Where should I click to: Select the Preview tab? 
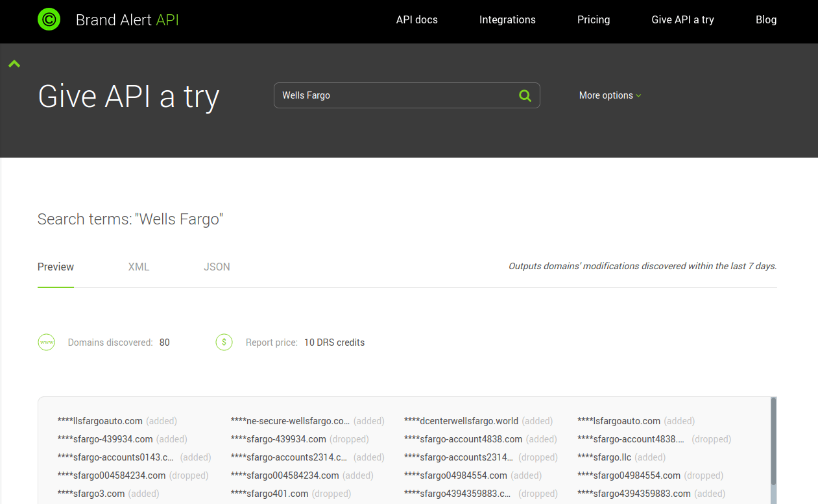(56, 267)
